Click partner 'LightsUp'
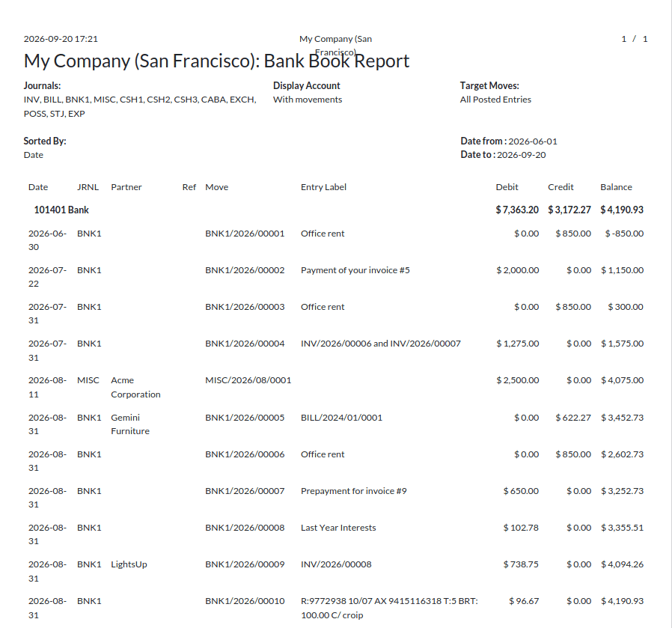 pos(129,564)
